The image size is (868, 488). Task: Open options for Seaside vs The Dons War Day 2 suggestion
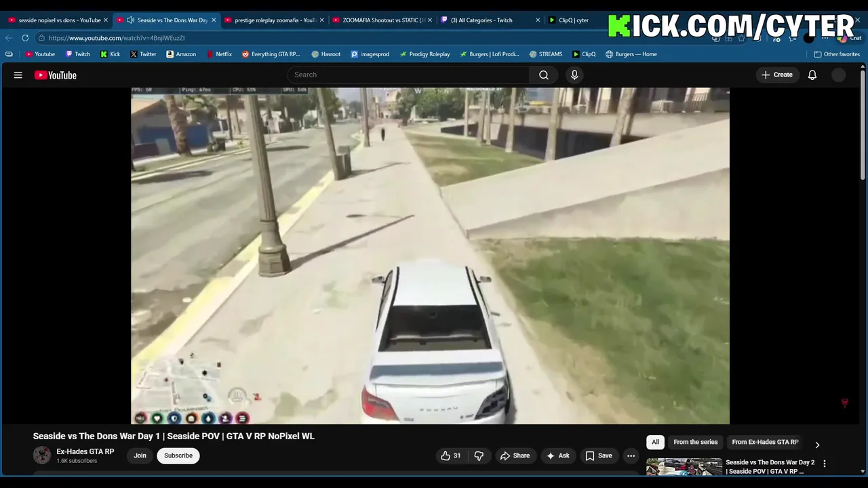point(825,464)
